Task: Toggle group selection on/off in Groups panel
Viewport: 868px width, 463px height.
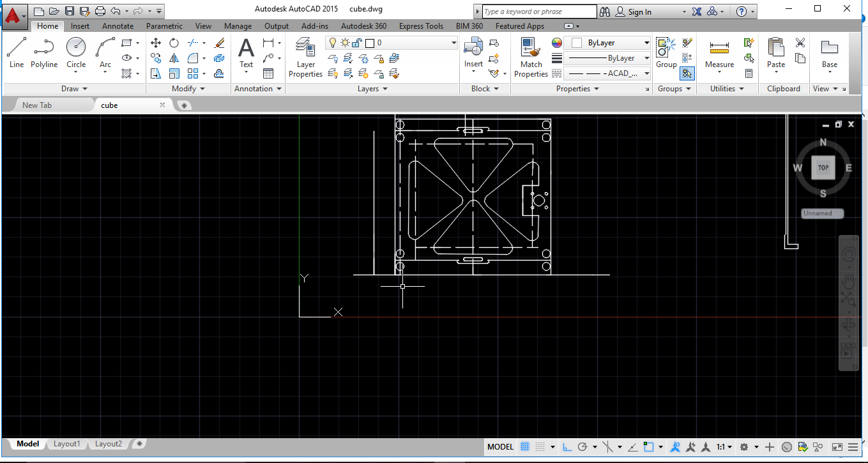Action: coord(687,73)
